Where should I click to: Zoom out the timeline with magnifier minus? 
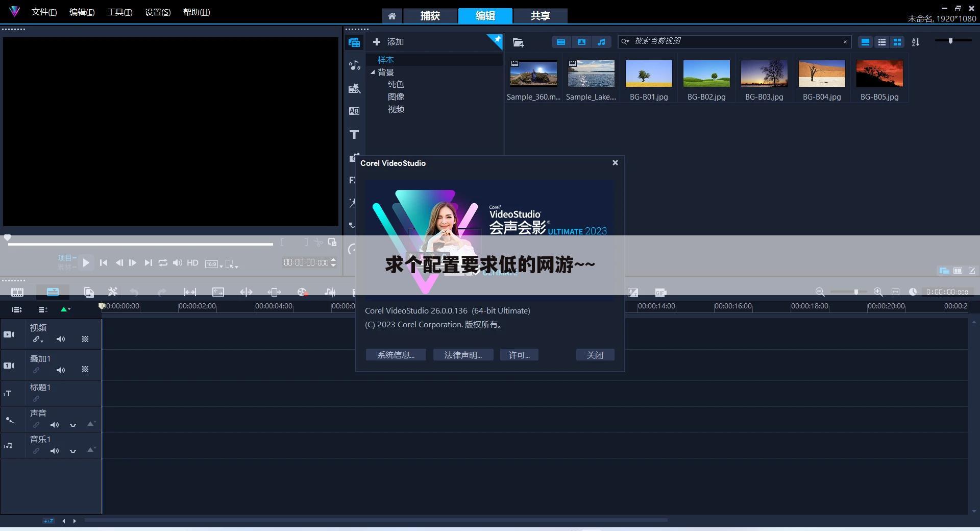(x=820, y=292)
